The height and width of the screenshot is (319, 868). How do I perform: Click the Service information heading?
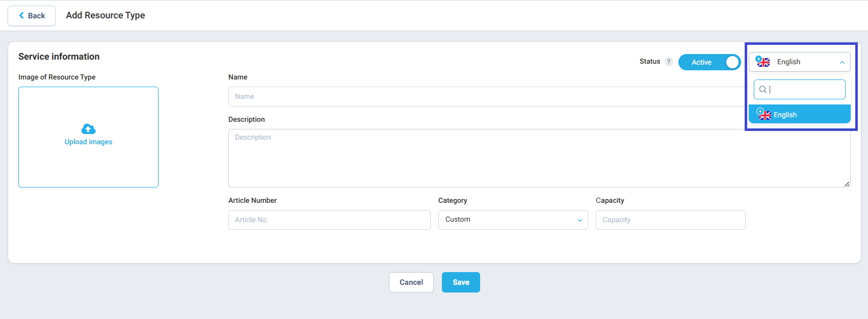coord(59,57)
